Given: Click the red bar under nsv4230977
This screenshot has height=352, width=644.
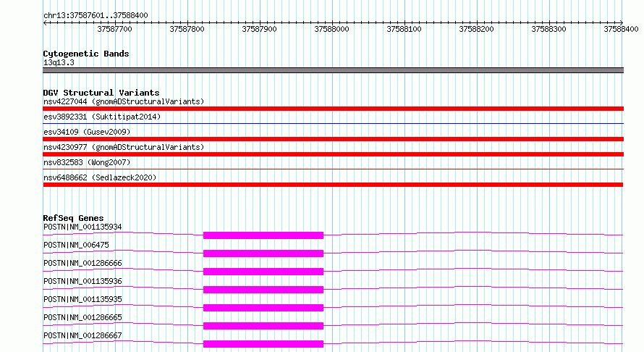Looking at the screenshot, I should 333,154.
